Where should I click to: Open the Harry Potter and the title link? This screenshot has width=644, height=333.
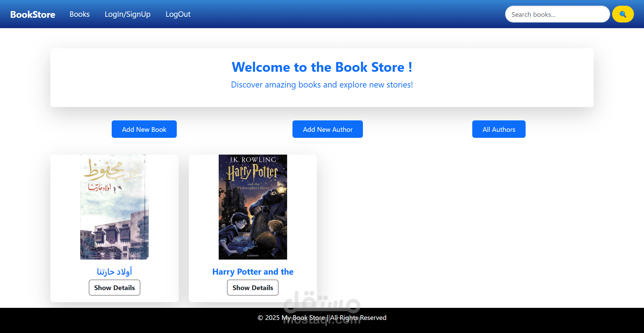[x=253, y=272]
